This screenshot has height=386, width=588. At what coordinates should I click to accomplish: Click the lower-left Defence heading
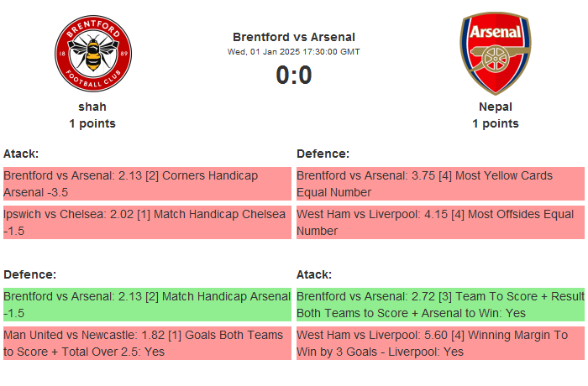click(29, 274)
